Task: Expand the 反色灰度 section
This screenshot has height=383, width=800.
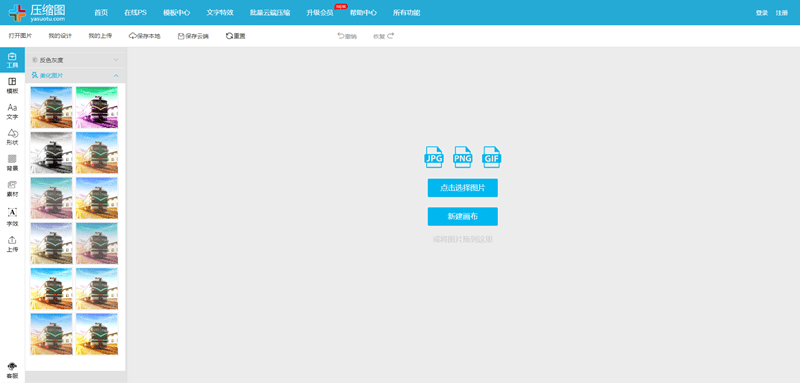Action: click(x=76, y=60)
